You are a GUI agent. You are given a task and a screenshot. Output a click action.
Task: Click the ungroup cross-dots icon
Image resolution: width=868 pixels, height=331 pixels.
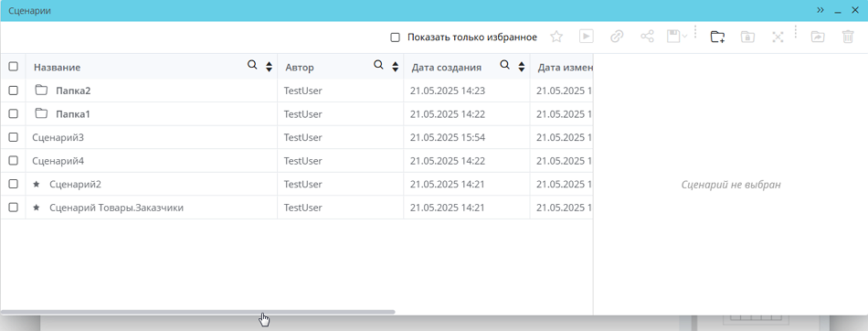pos(778,37)
